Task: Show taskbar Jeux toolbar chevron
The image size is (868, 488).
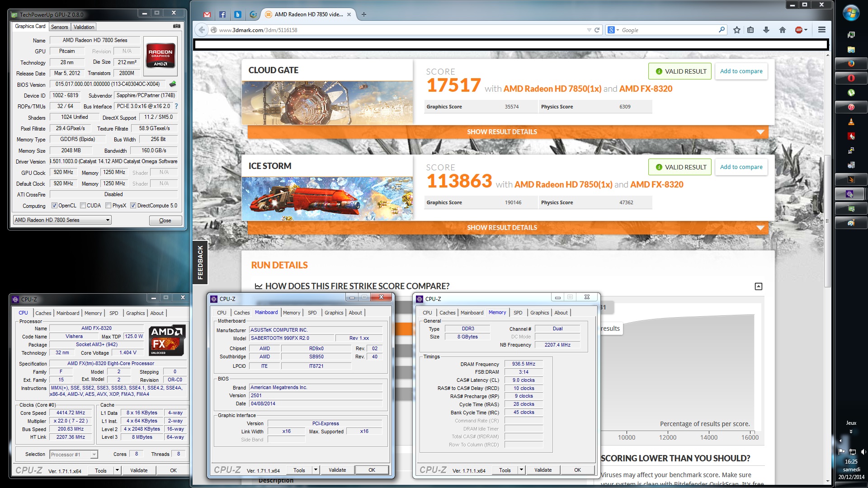Action: click(x=851, y=432)
